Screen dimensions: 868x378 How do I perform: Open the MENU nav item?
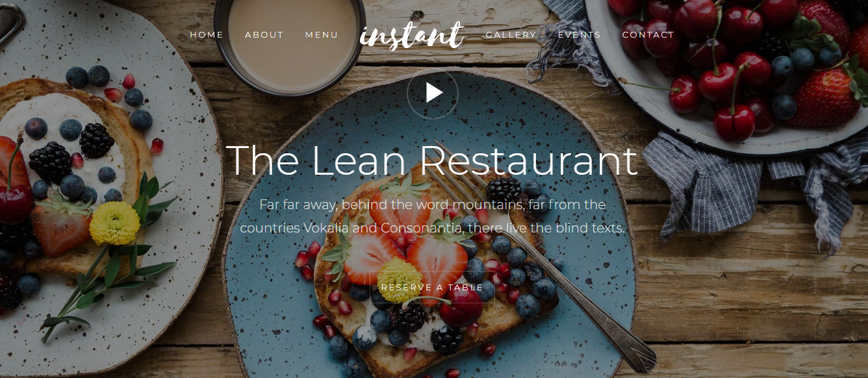322,35
